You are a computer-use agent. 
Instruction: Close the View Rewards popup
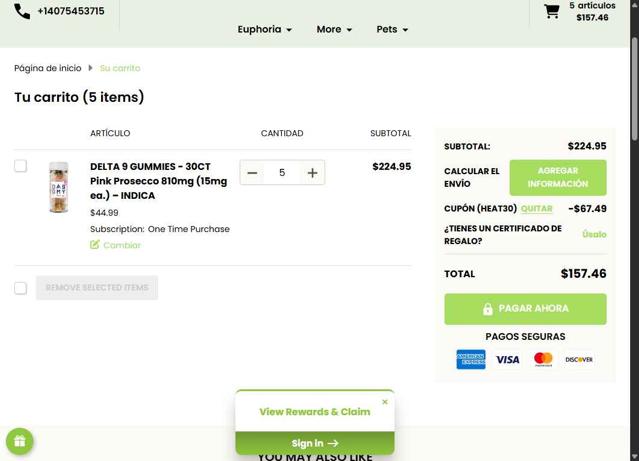385,402
